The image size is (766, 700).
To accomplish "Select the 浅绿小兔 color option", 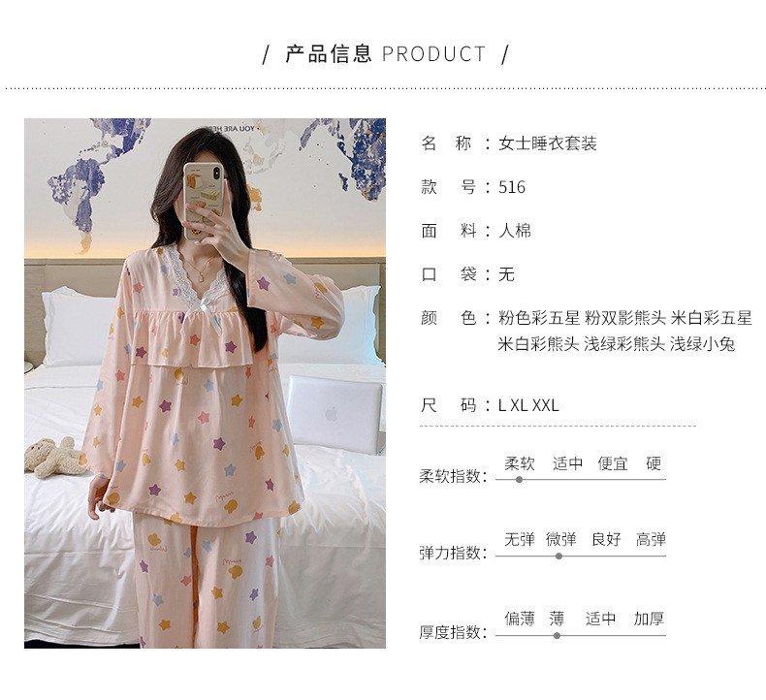I will 703,344.
